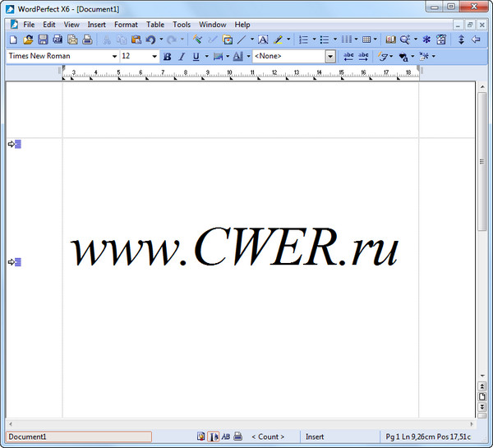Open the <None> style dropdown
493x448 pixels.
[x=330, y=57]
